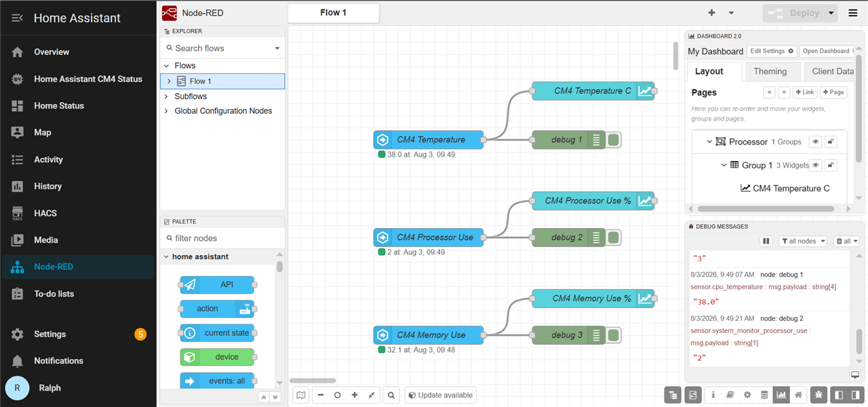The height and width of the screenshot is (407, 868).
Task: Add a new dashboard Page
Action: pyautogui.click(x=833, y=92)
